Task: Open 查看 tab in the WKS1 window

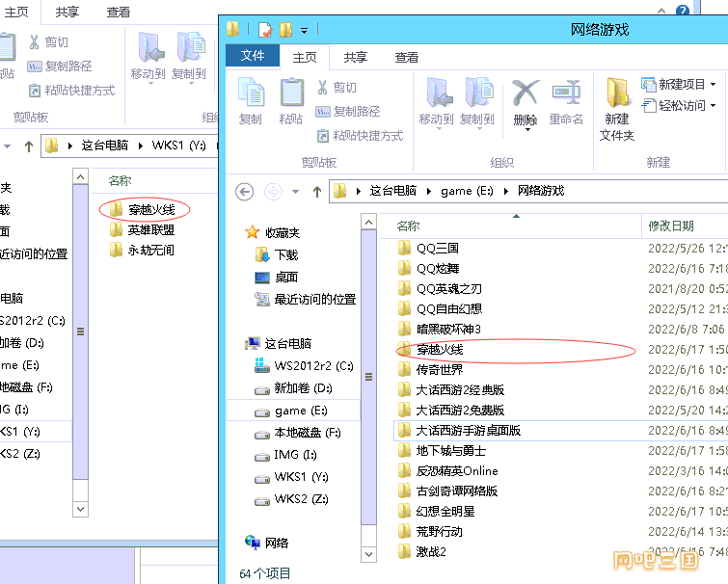Action: (119, 13)
